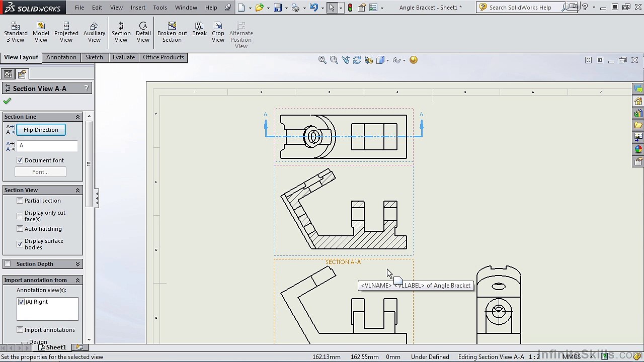Open the Insert menu
Image resolution: width=644 pixels, height=362 pixels.
138,8
